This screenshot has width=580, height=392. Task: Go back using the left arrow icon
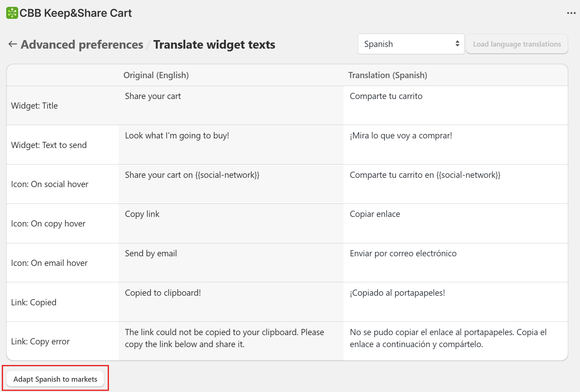click(13, 44)
